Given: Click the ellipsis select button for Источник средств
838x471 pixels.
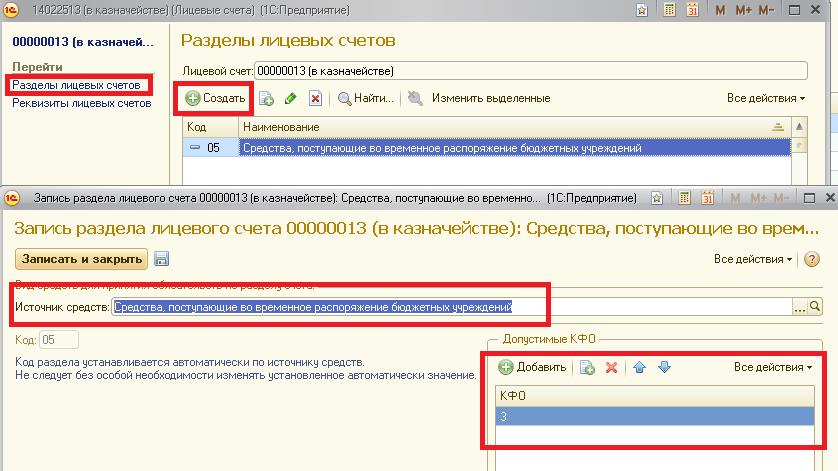Looking at the screenshot, I should (x=800, y=307).
